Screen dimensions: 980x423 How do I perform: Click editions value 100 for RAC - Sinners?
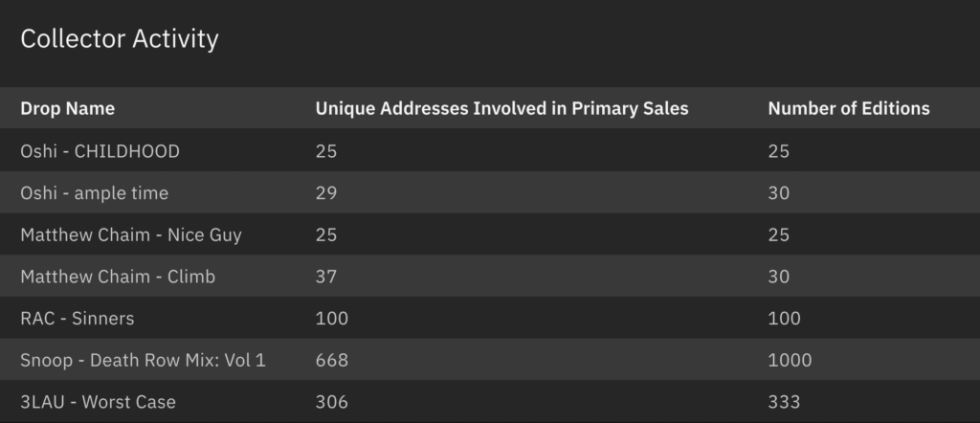click(x=784, y=319)
